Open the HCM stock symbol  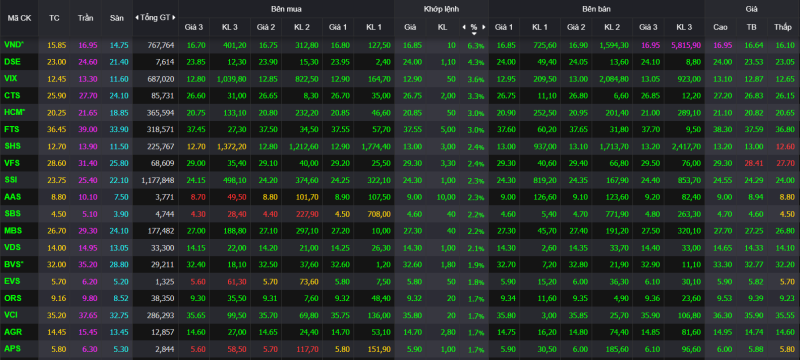coord(14,112)
